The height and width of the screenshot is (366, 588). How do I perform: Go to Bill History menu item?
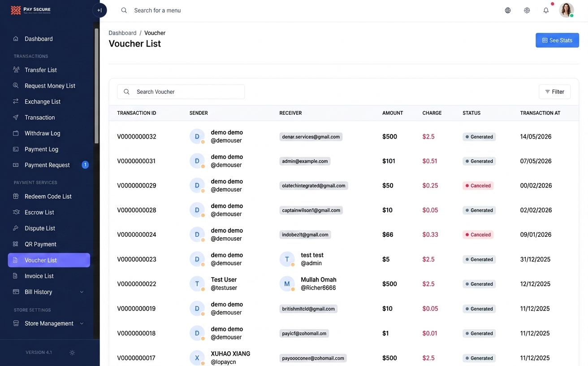(x=49, y=292)
